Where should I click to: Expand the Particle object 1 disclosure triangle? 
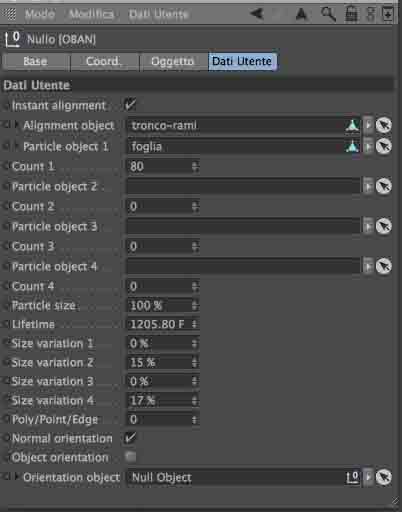[x=16, y=146]
